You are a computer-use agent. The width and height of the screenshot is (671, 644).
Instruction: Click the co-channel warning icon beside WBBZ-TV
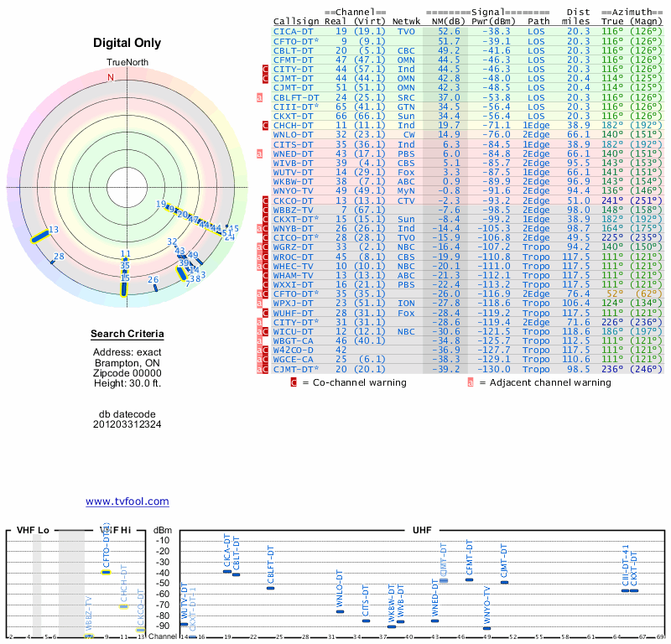(265, 210)
